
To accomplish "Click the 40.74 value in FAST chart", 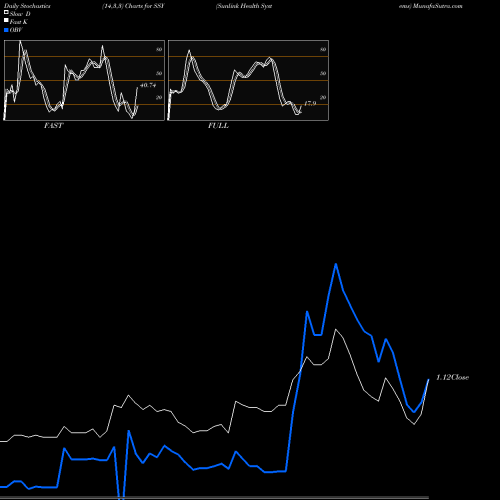I will point(148,85).
